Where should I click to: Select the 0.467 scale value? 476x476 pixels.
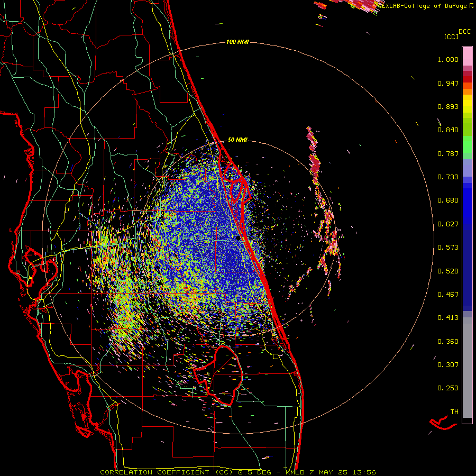(448, 295)
